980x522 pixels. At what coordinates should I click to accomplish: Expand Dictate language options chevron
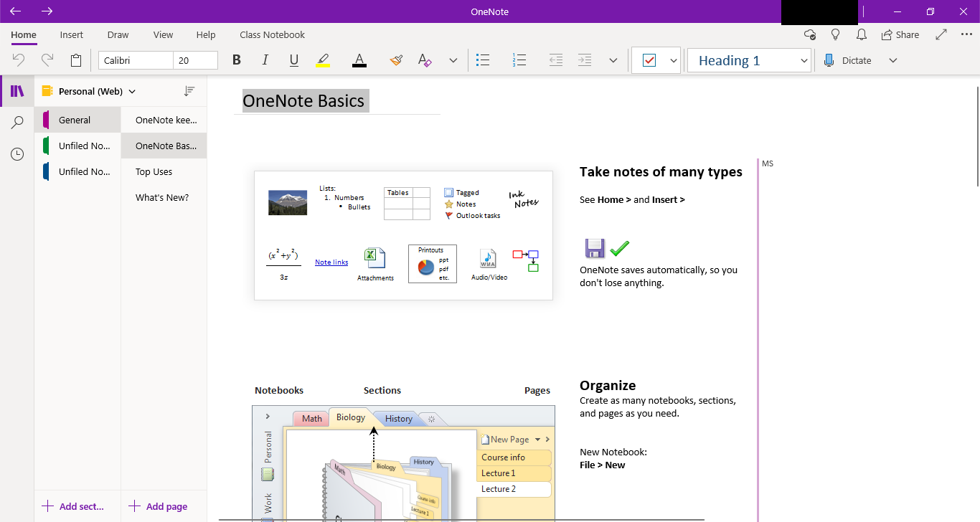893,60
